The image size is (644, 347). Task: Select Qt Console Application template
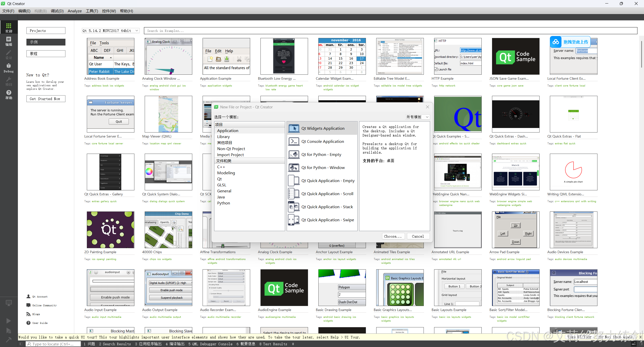pyautogui.click(x=322, y=142)
